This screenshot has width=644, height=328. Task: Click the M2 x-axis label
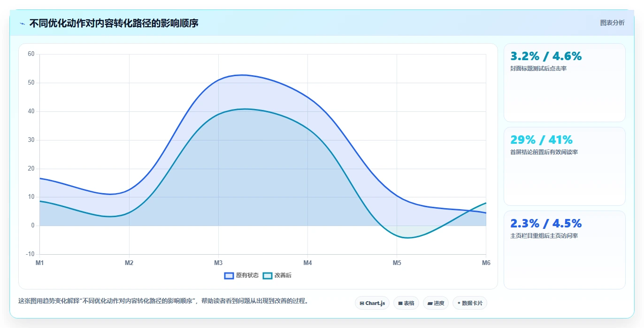coord(129,263)
